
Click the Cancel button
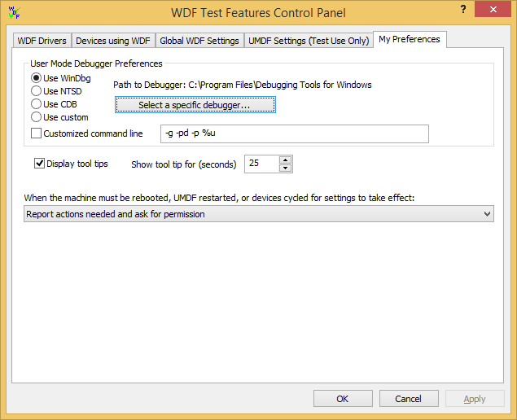[408, 399]
